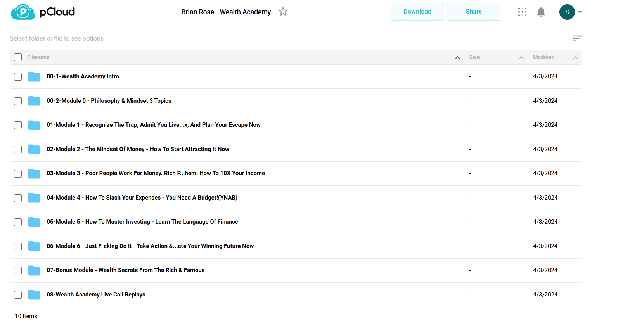The image size is (644, 324).
Task: Open 05-Module 5 - How To Master Investing folder
Action: pos(142,222)
